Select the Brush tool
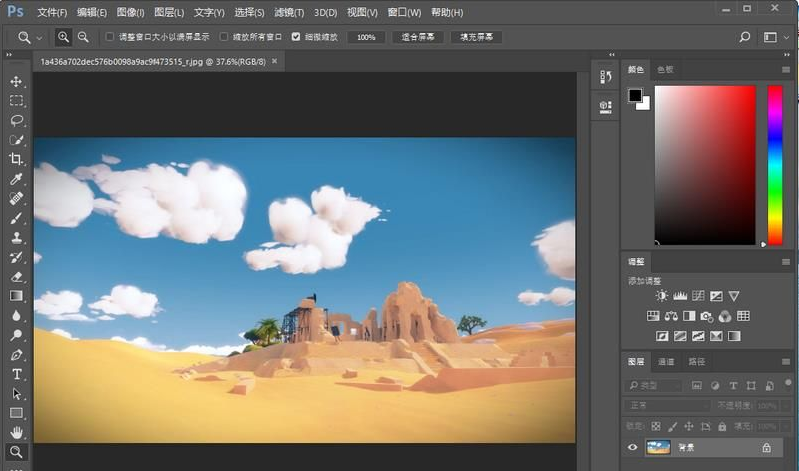The height and width of the screenshot is (471, 799). click(16, 218)
